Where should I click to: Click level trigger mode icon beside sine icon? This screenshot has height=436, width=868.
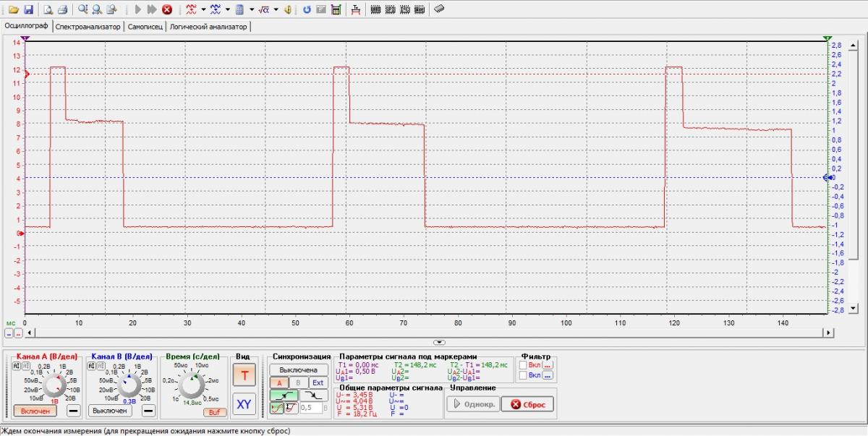click(x=291, y=408)
